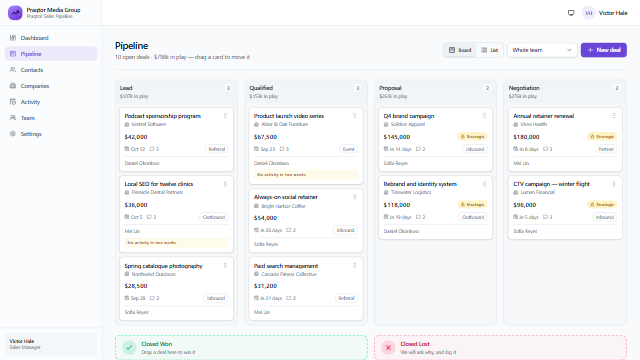
Task: Click the Activity sidebar icon
Action: point(13,102)
